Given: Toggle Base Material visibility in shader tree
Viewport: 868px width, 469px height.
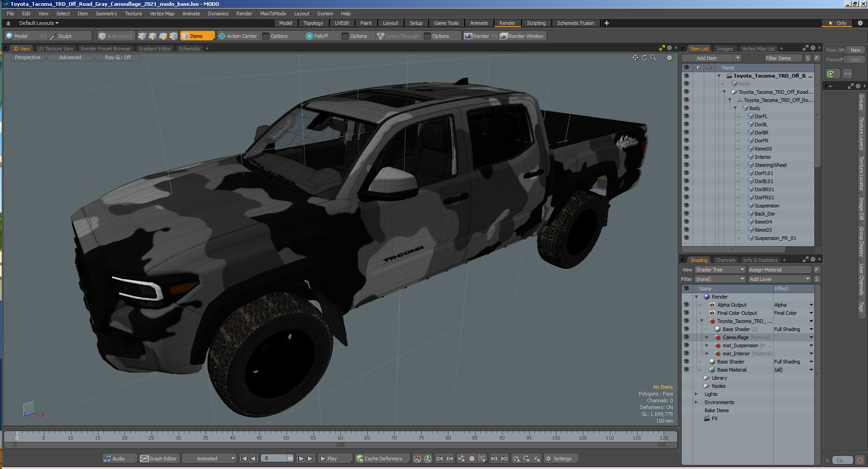Looking at the screenshot, I should coord(686,370).
